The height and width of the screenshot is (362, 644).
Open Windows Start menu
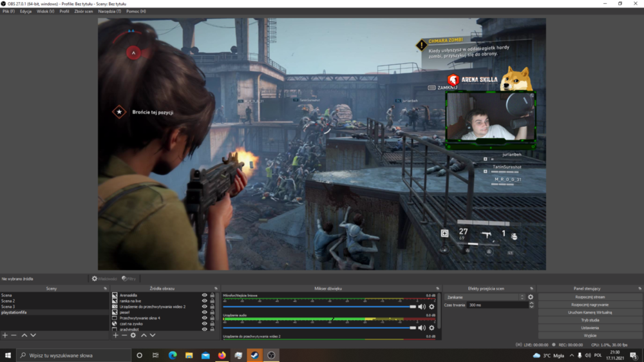[x=8, y=355]
